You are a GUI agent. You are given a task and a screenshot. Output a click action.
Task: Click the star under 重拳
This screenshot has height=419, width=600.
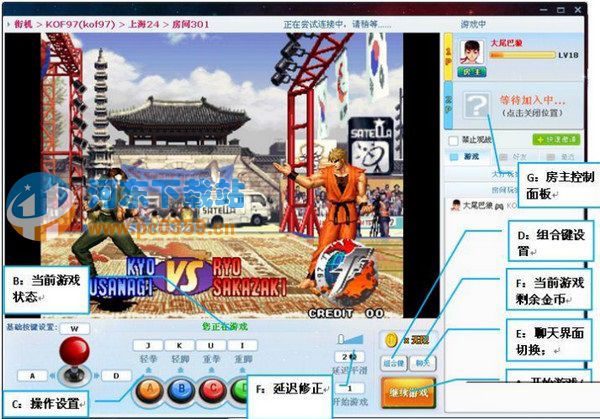point(211,370)
